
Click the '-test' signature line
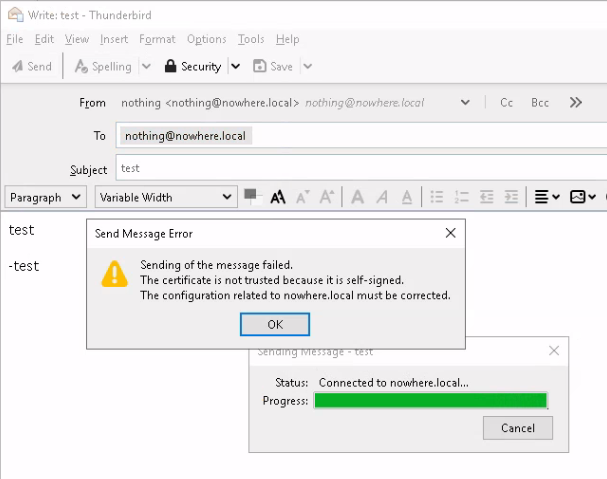pos(24,266)
